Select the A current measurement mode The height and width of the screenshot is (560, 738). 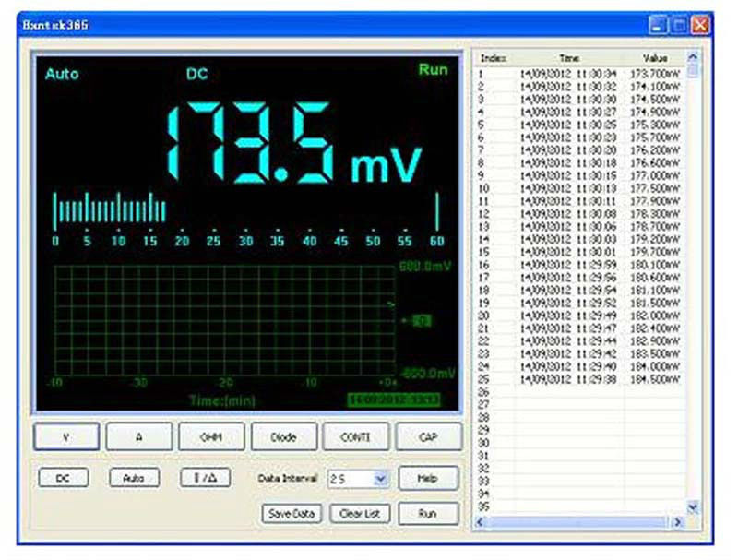[137, 435]
